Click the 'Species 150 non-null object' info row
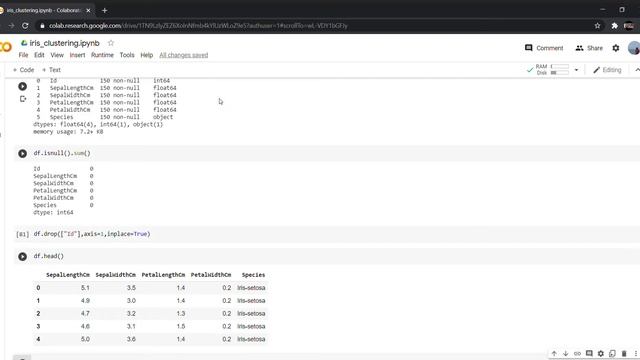Screen dimensions: 640x360 [x=105, y=117]
